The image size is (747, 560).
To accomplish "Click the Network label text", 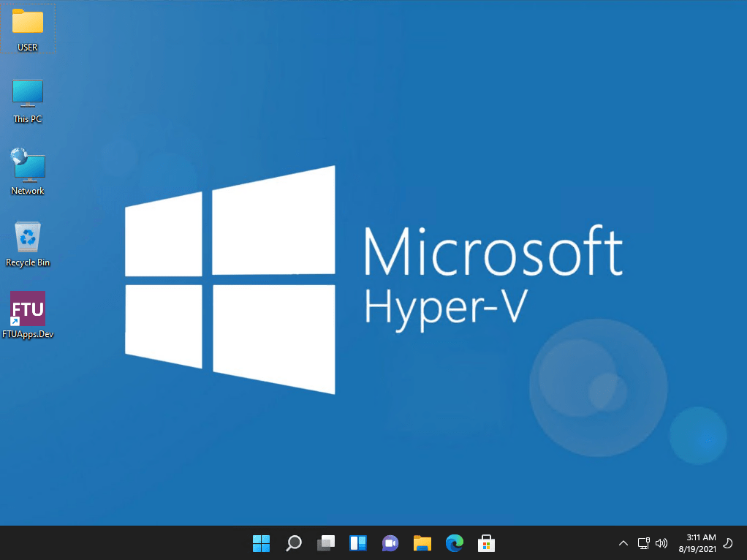I will [28, 191].
